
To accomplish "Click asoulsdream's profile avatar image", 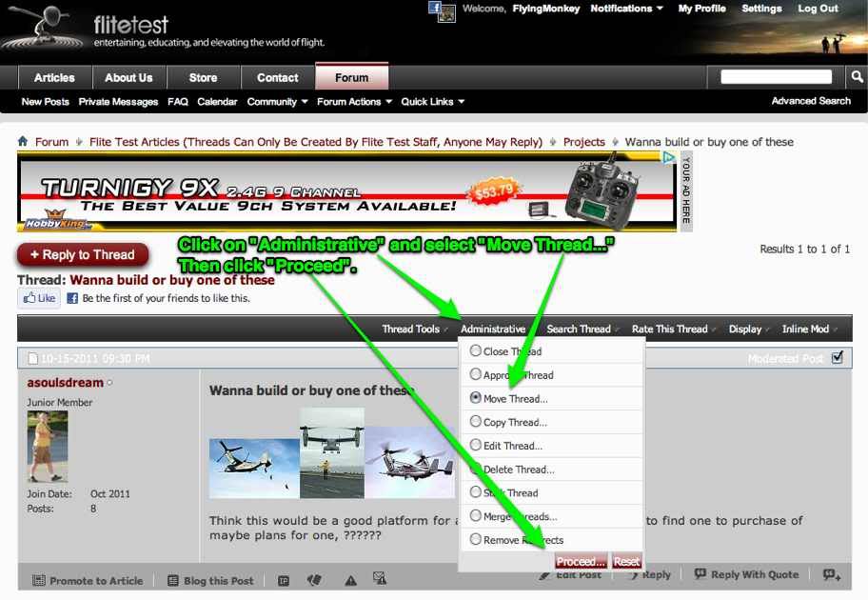I will pos(48,446).
